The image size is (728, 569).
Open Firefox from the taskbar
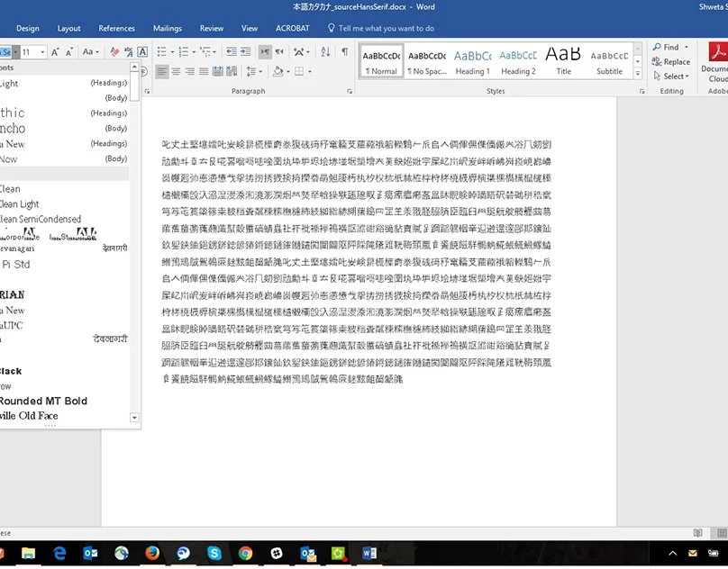pyautogui.click(x=150, y=553)
